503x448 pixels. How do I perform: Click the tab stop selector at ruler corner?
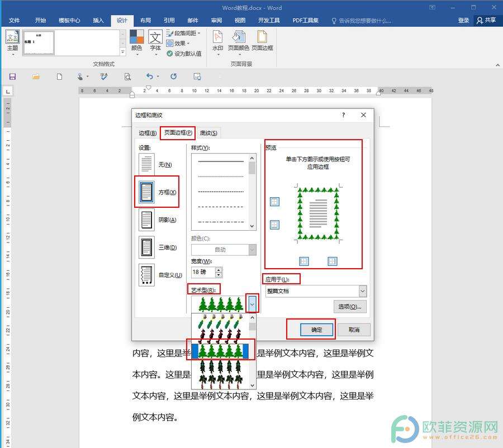(8, 92)
